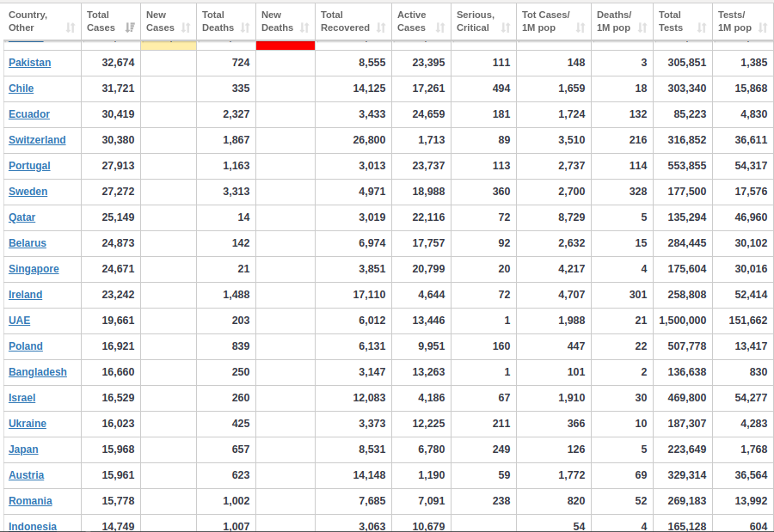Select Austria total recovered 14,148
The width and height of the screenshot is (774, 532).
click(369, 475)
